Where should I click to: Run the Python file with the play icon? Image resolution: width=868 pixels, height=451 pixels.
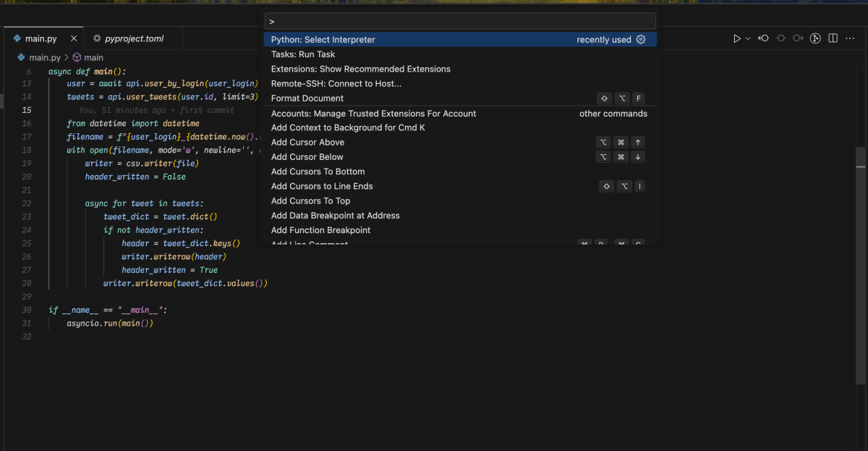(x=737, y=38)
